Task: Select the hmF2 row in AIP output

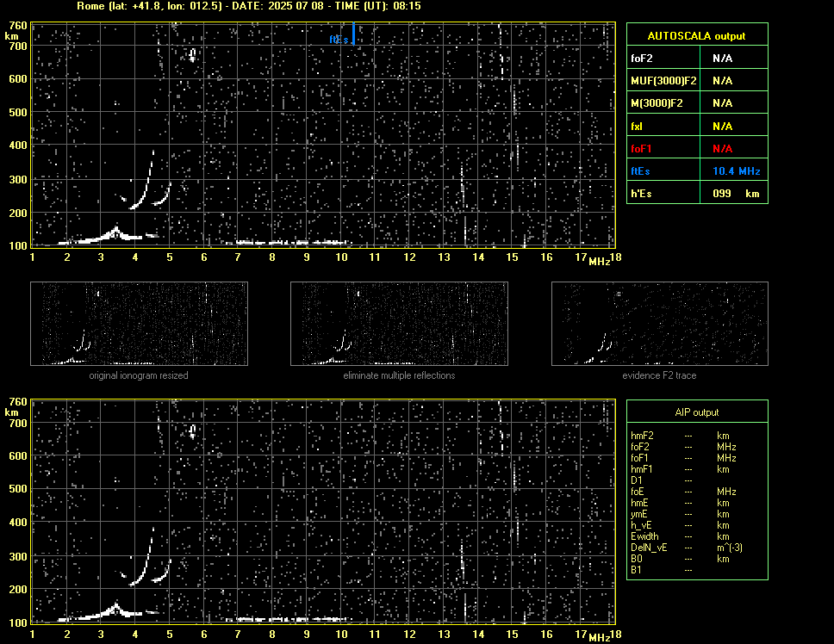Action: 687,436
